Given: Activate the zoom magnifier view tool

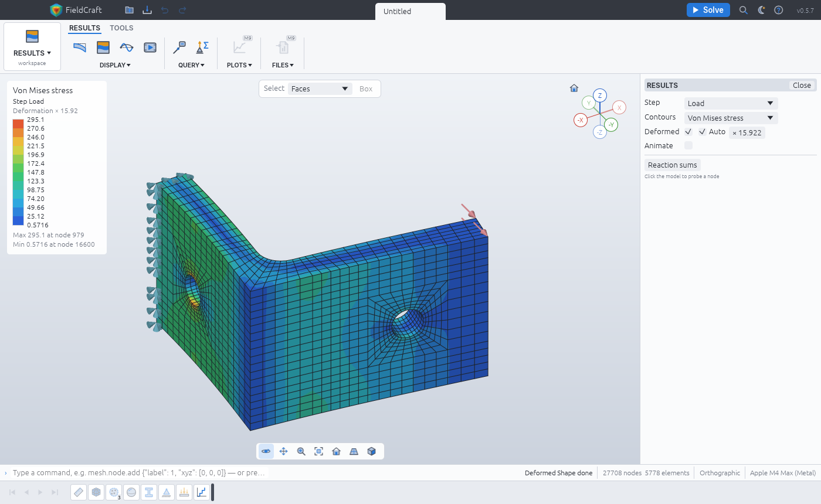Looking at the screenshot, I should [301, 451].
